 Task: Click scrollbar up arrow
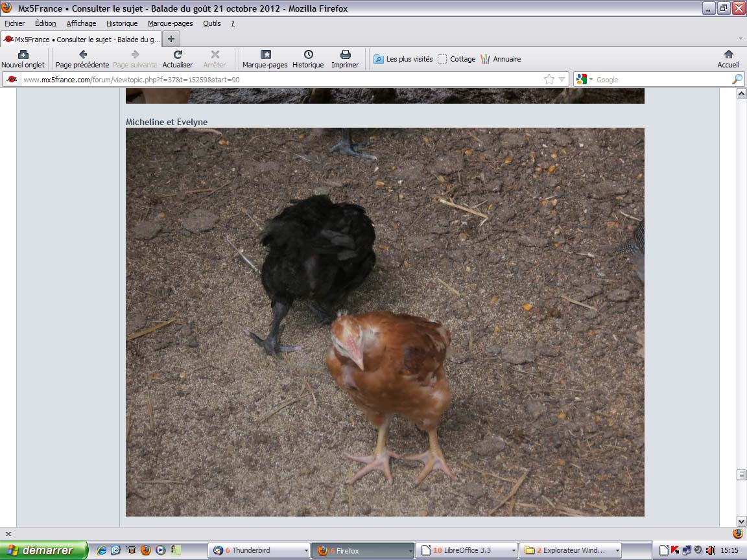coord(741,94)
